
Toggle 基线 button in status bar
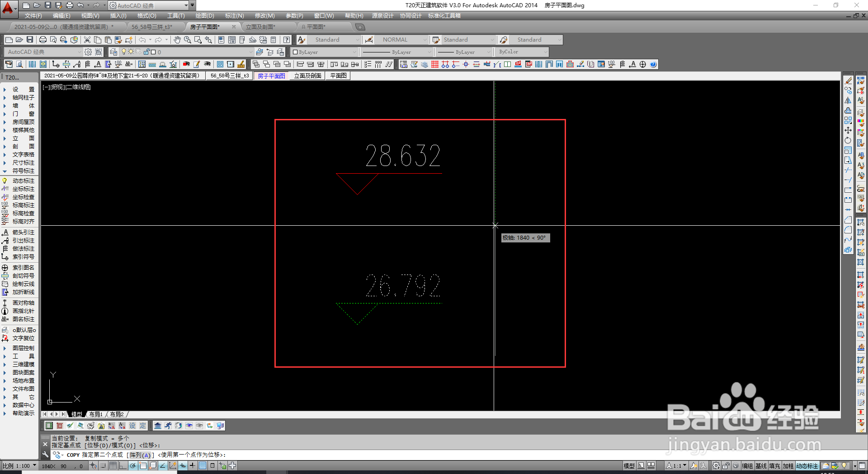point(761,466)
